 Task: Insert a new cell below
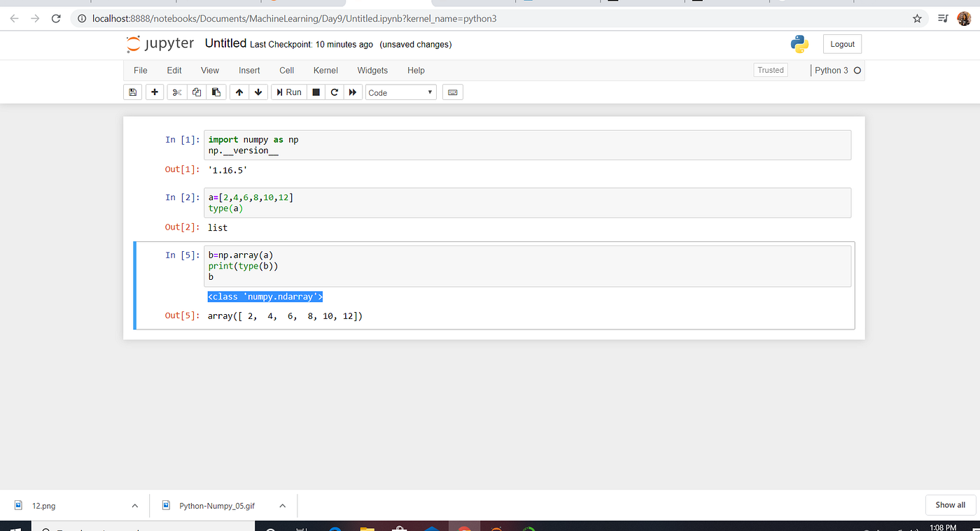click(x=154, y=92)
